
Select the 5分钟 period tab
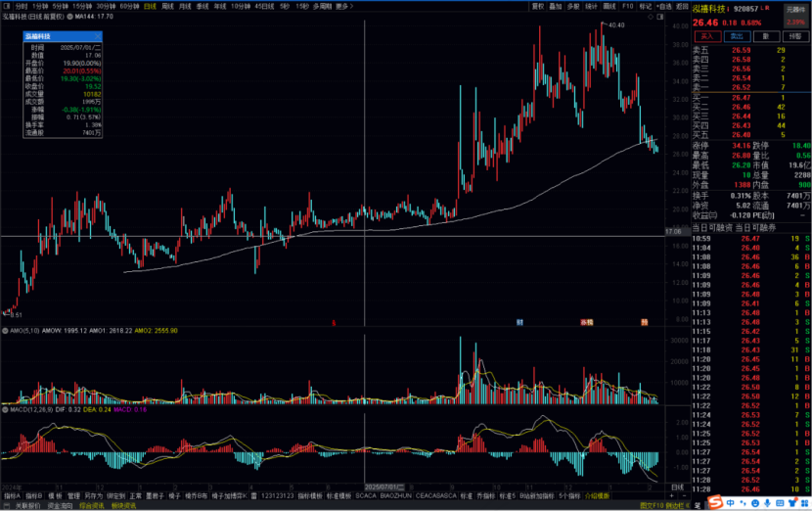point(60,5)
